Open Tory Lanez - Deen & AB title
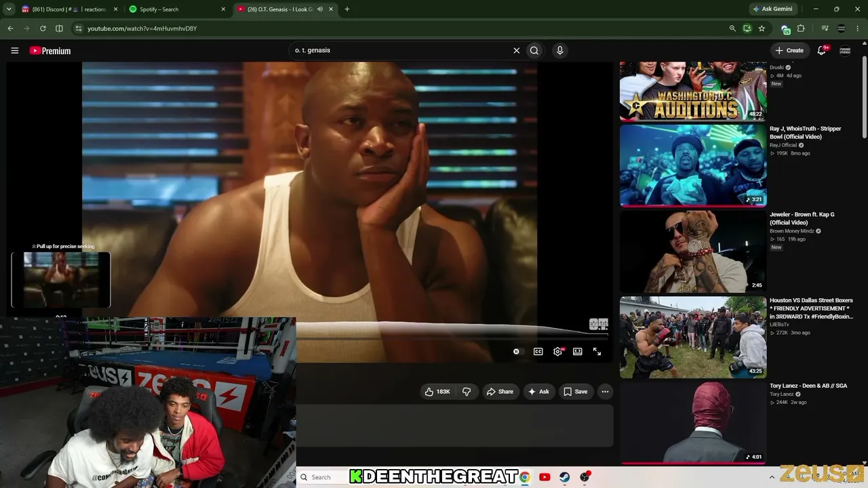868x488 pixels. coord(808,386)
